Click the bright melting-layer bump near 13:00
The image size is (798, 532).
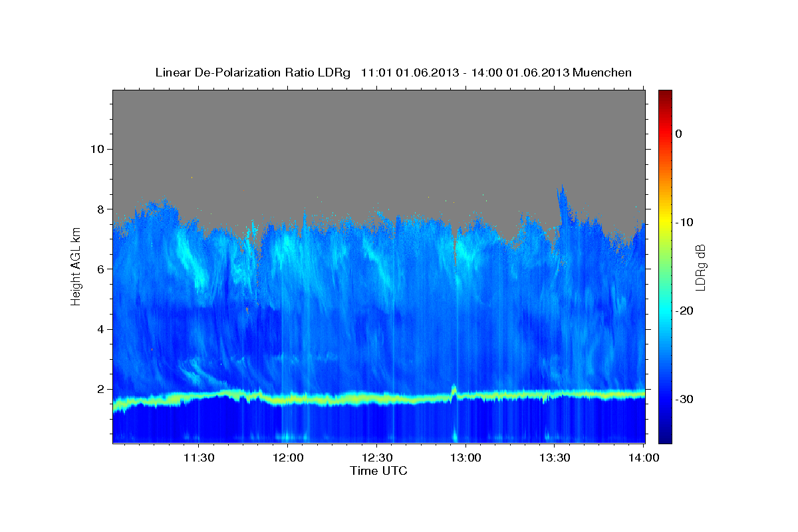coord(454,390)
